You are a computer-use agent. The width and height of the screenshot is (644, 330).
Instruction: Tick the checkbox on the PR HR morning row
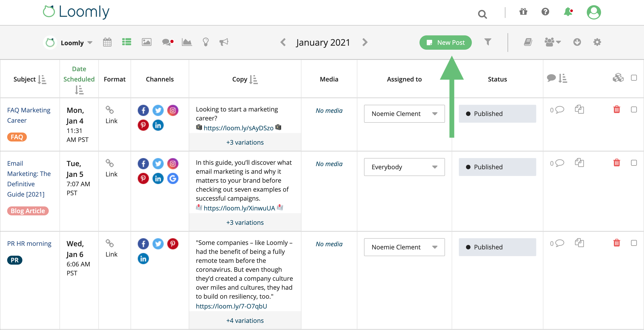[633, 243]
